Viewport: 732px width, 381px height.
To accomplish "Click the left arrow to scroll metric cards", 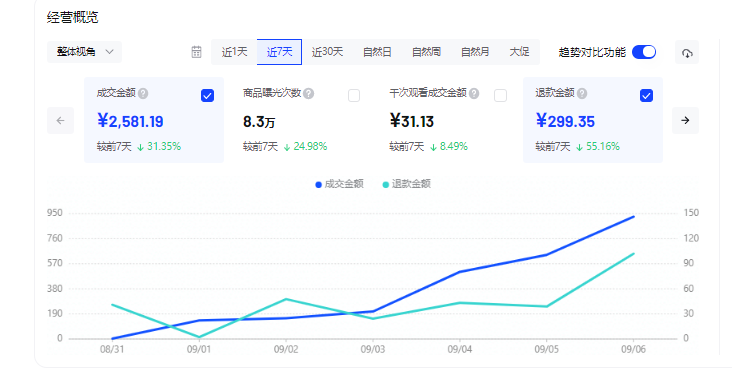I will (x=60, y=120).
